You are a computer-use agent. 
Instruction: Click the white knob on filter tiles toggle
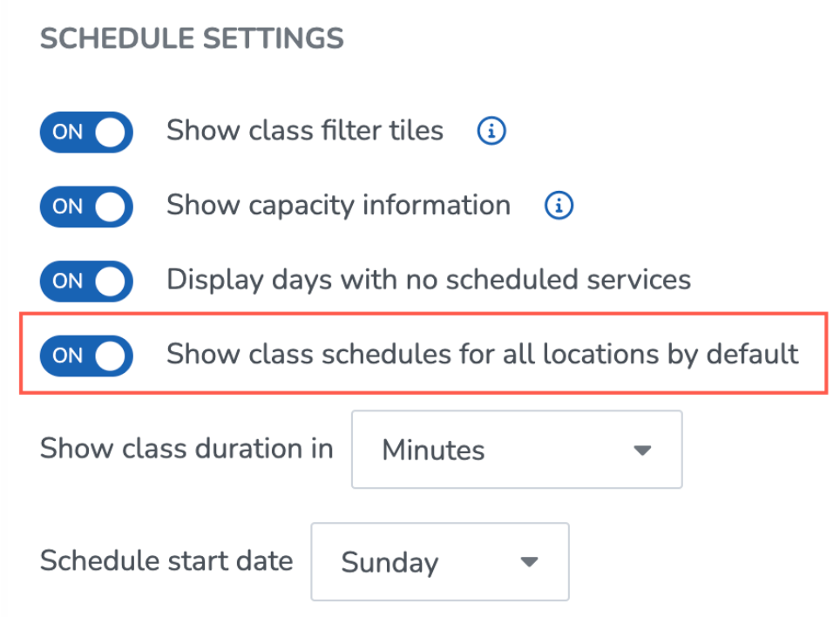[111, 132]
